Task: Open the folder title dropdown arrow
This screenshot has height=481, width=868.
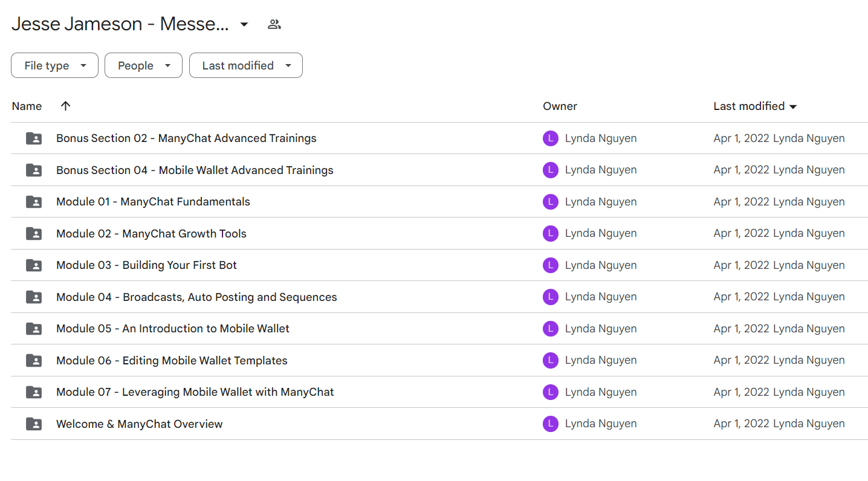Action: [x=244, y=25]
